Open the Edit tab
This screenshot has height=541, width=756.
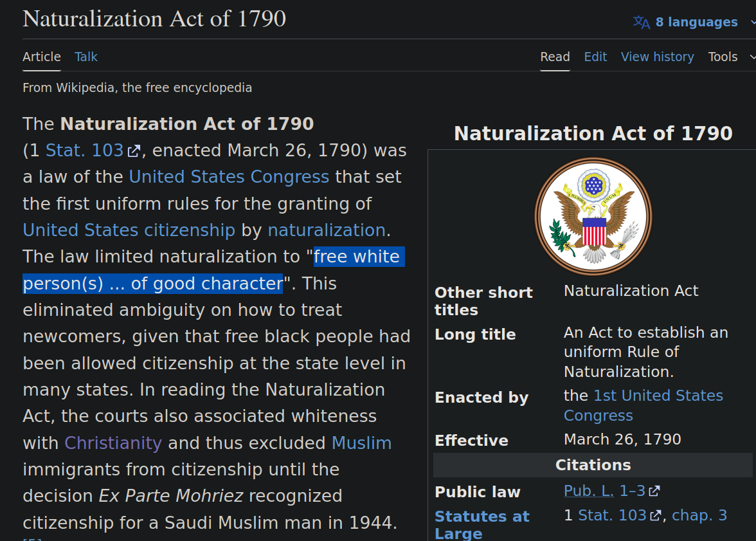tap(595, 57)
